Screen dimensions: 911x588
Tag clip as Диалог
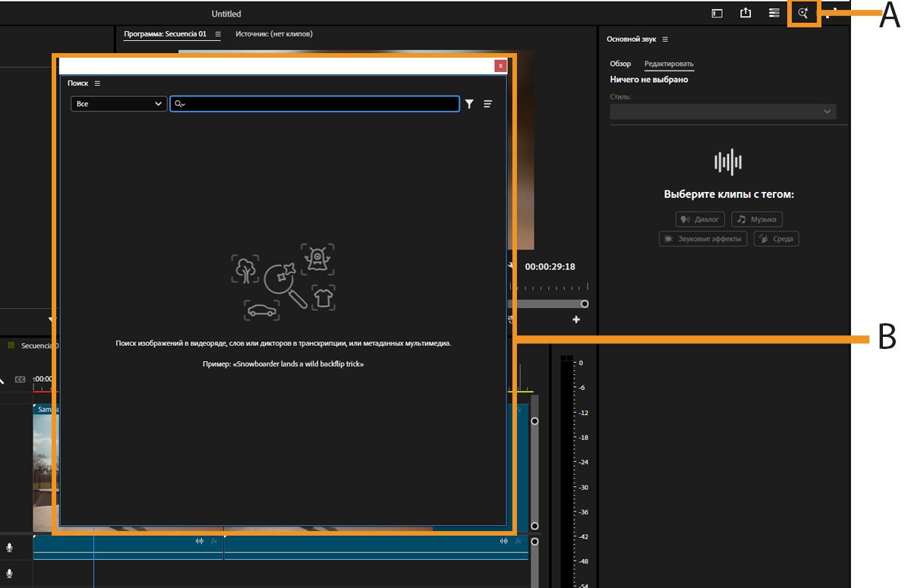(x=700, y=219)
